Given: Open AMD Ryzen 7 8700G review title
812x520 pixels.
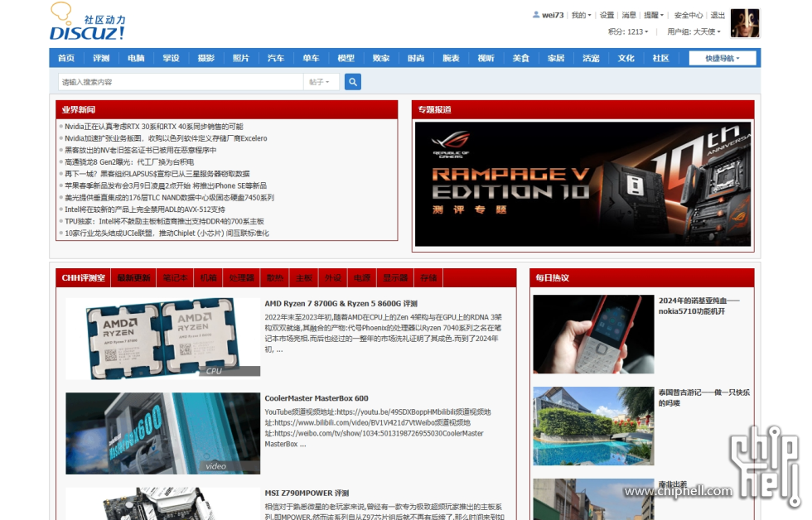Looking at the screenshot, I should pyautogui.click(x=341, y=304).
